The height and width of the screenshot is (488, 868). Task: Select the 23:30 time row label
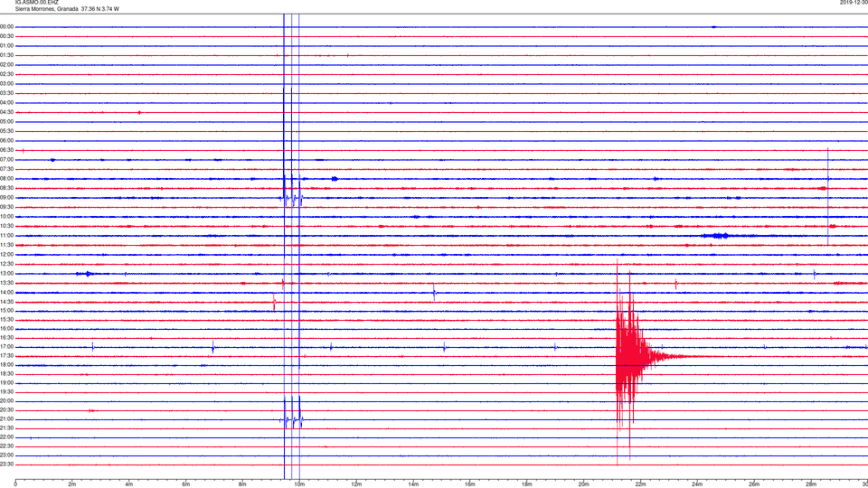tap(6, 465)
